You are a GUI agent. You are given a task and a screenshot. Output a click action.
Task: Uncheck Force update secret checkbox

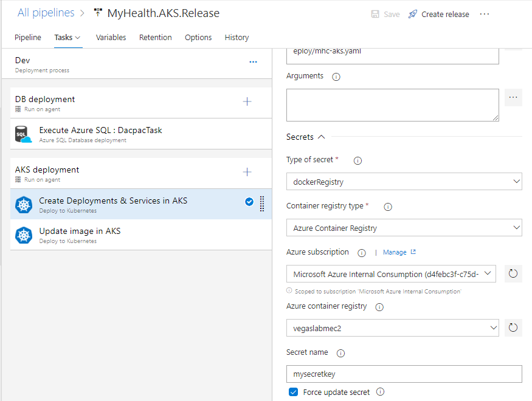[x=294, y=392]
